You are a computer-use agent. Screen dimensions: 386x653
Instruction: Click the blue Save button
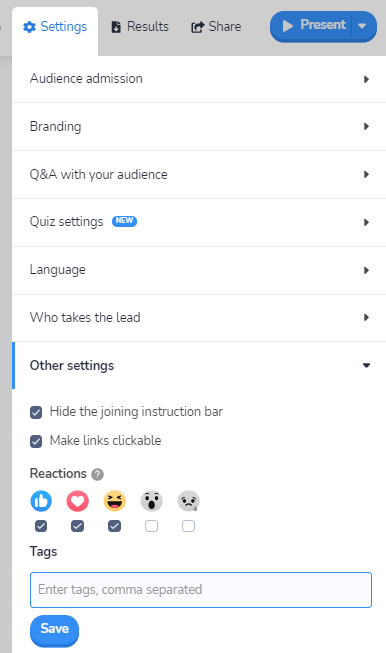[55, 630]
